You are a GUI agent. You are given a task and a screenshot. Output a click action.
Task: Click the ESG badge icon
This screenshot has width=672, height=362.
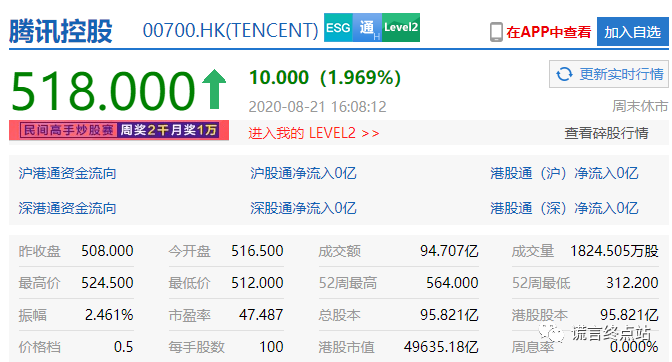point(338,28)
